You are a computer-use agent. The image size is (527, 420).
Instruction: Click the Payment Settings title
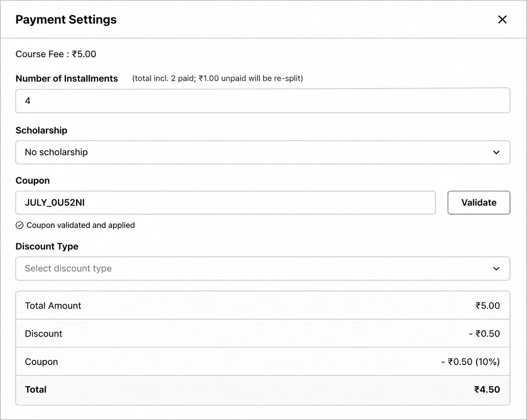(66, 19)
